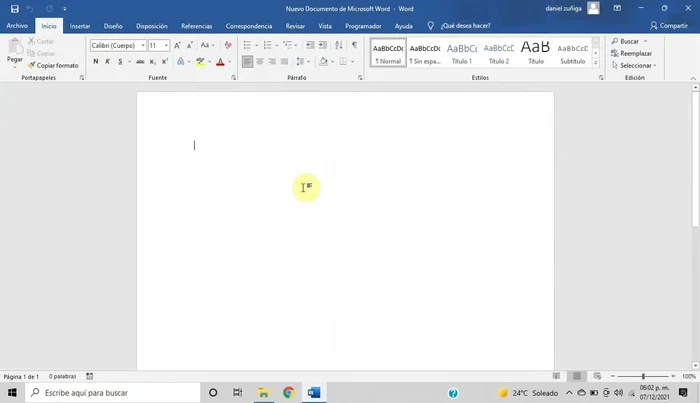Toggle Italic (K) formatting
The width and height of the screenshot is (700, 403).
pos(108,62)
